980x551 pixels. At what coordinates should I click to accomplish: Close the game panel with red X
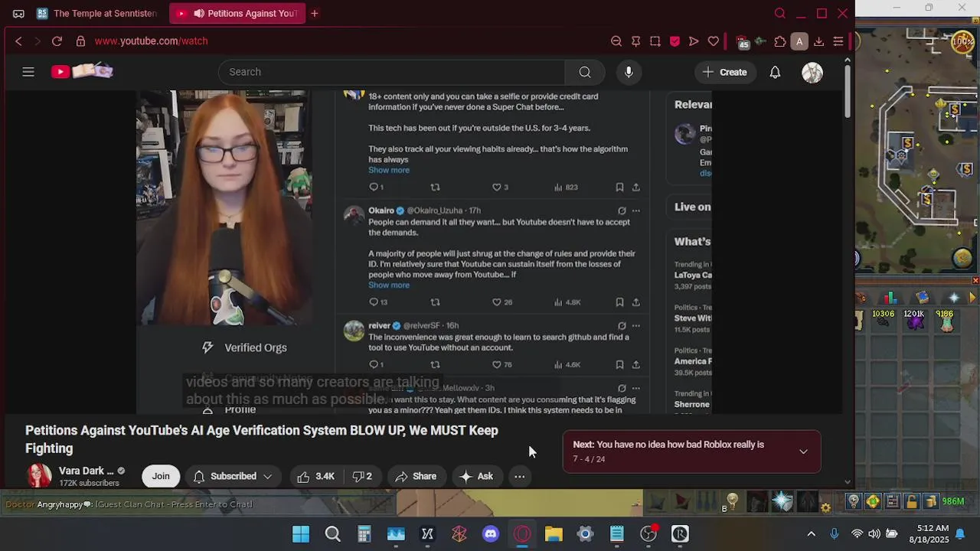[975, 281]
